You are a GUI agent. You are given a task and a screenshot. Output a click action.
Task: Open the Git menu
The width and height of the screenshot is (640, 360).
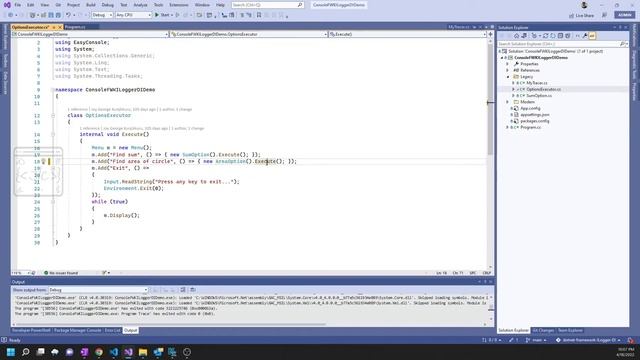58,5
